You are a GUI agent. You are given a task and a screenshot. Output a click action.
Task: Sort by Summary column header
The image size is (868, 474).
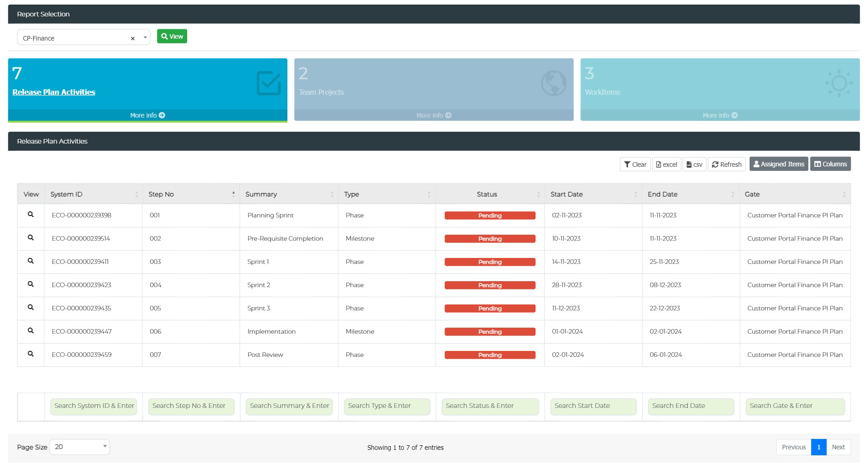click(289, 194)
